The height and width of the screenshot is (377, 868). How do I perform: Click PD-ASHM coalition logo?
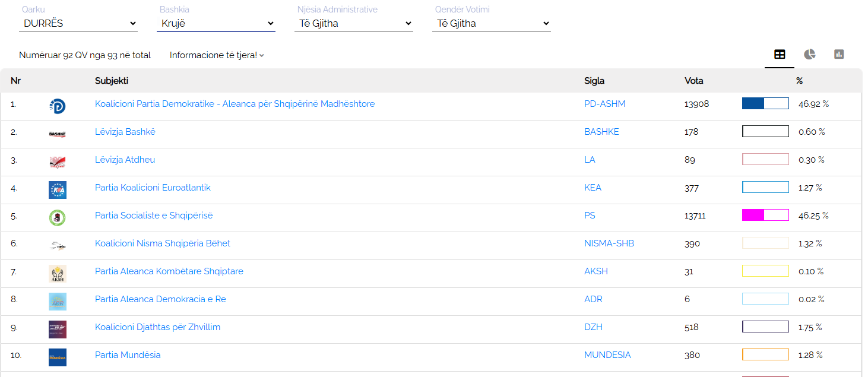point(58,106)
